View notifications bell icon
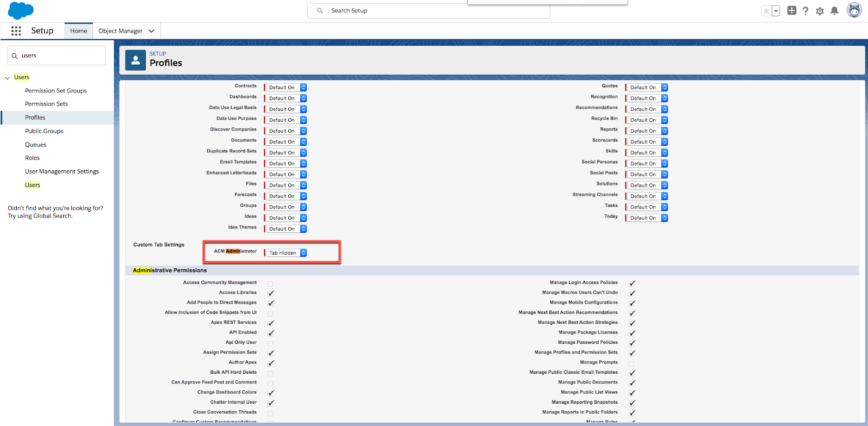The width and height of the screenshot is (868, 426). 834,11
